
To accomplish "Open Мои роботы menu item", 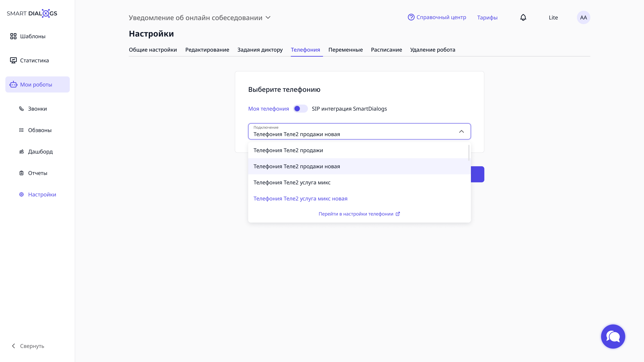I will (x=38, y=84).
